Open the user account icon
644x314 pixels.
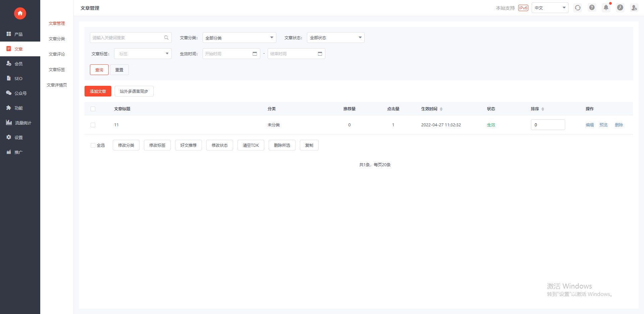click(x=634, y=7)
